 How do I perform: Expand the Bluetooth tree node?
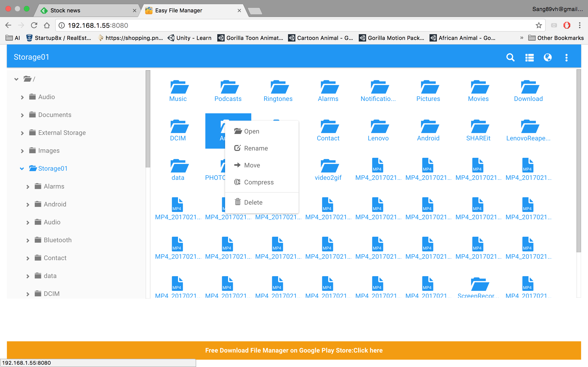point(28,240)
